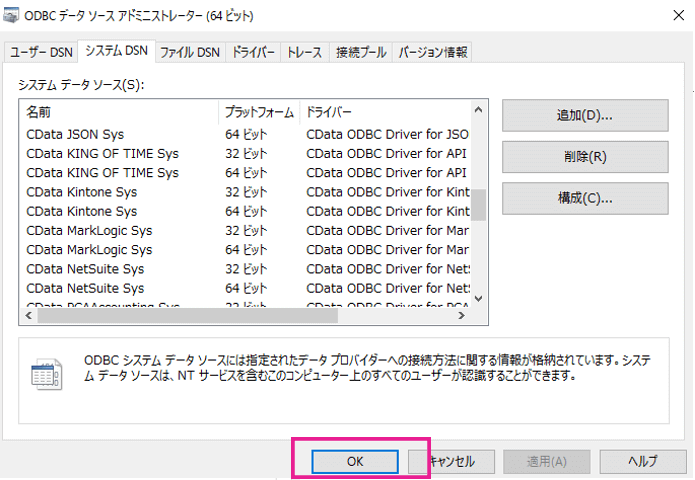The height and width of the screenshot is (480, 695).
Task: Click the horizontal scroll right arrow
Action: pos(461,316)
